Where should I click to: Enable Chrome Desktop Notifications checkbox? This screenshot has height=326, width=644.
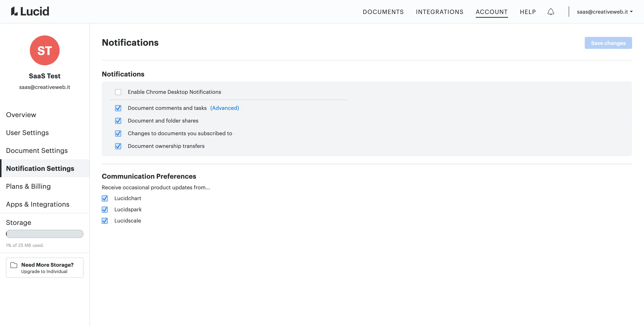coord(118,92)
